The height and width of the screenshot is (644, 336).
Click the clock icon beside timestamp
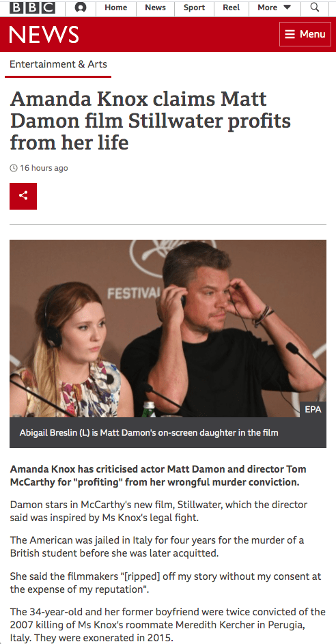coord(14,167)
